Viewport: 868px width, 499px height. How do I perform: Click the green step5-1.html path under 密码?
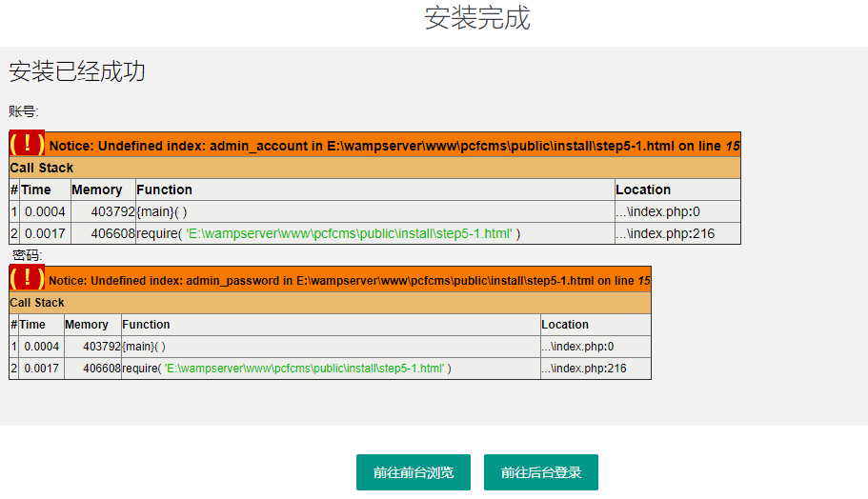pyautogui.click(x=304, y=369)
